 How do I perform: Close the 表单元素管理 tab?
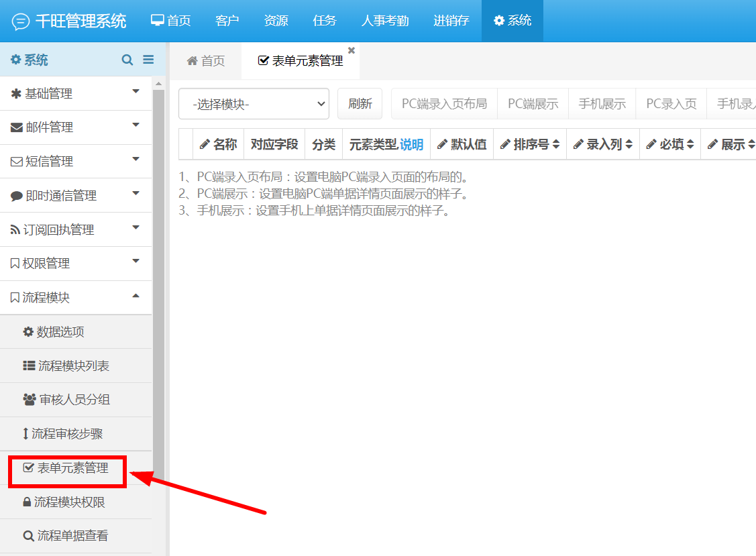[x=352, y=50]
